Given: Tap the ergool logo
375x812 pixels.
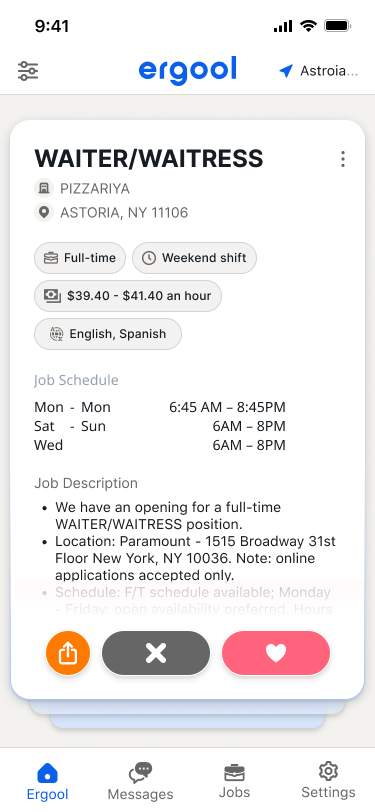Looking at the screenshot, I should coord(188,70).
